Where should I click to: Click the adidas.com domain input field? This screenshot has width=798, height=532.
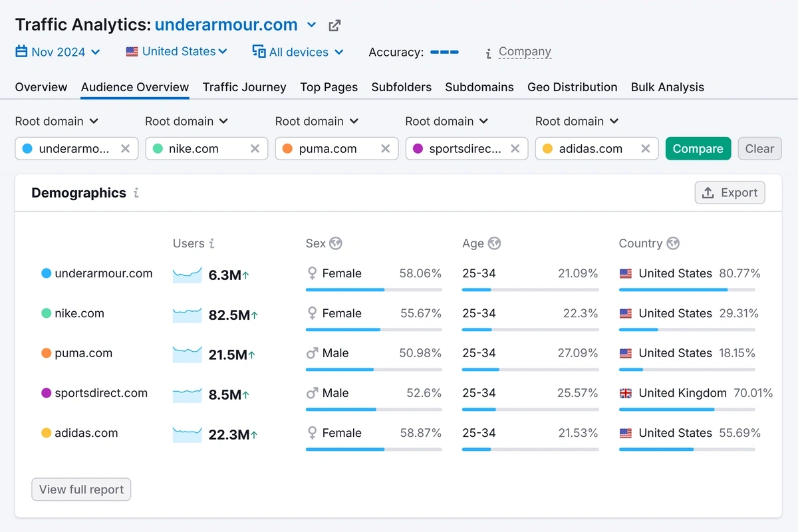pos(597,149)
